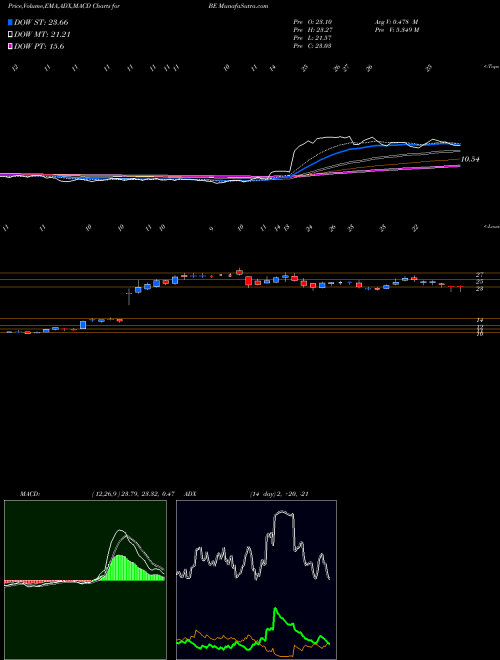The width and height of the screenshot is (500, 660).
Task: Click the 'Pre V: 5.349 M' volume text
Action: pos(396,29)
